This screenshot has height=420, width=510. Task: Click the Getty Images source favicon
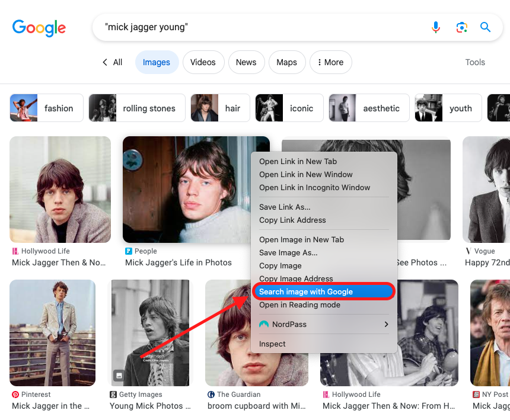tap(113, 395)
